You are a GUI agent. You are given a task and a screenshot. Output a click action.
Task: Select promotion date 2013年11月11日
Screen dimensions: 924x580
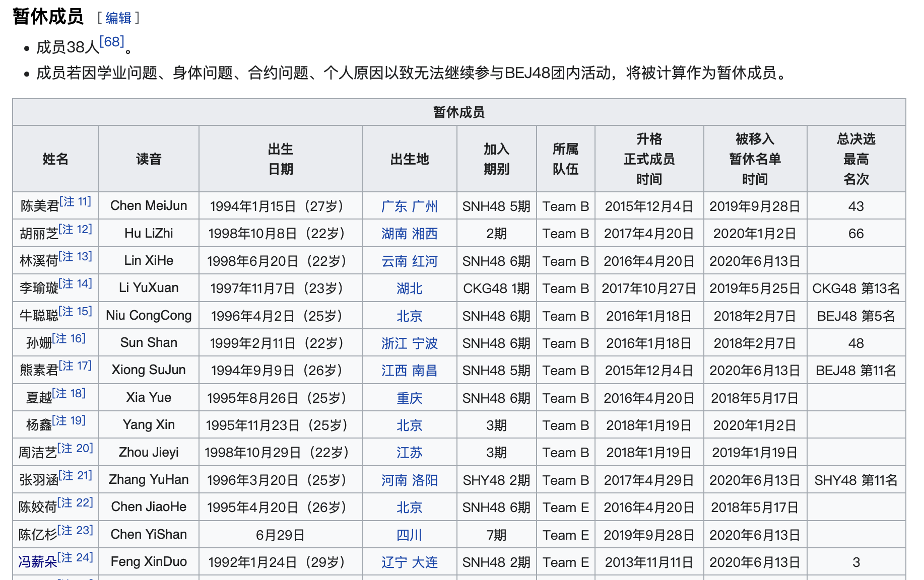(649, 562)
